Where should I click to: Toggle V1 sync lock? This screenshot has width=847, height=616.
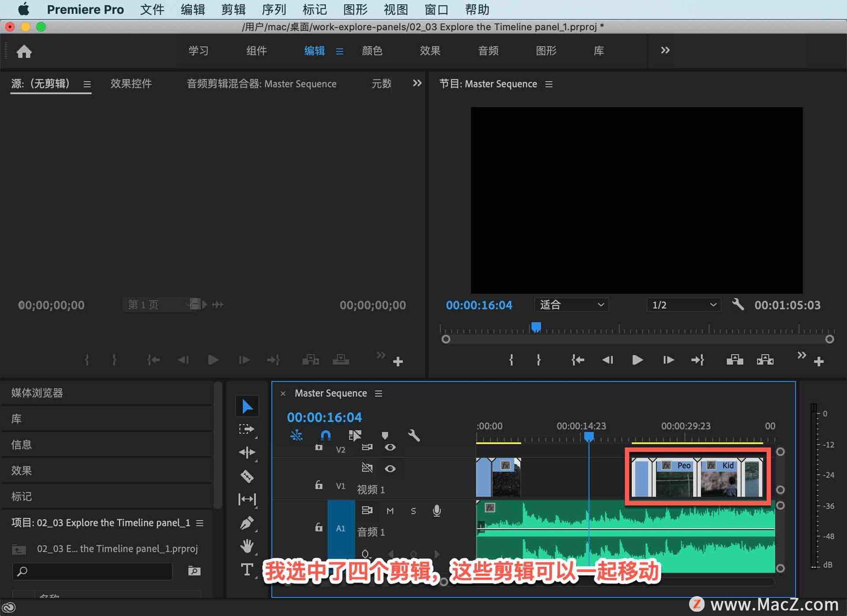click(x=367, y=467)
